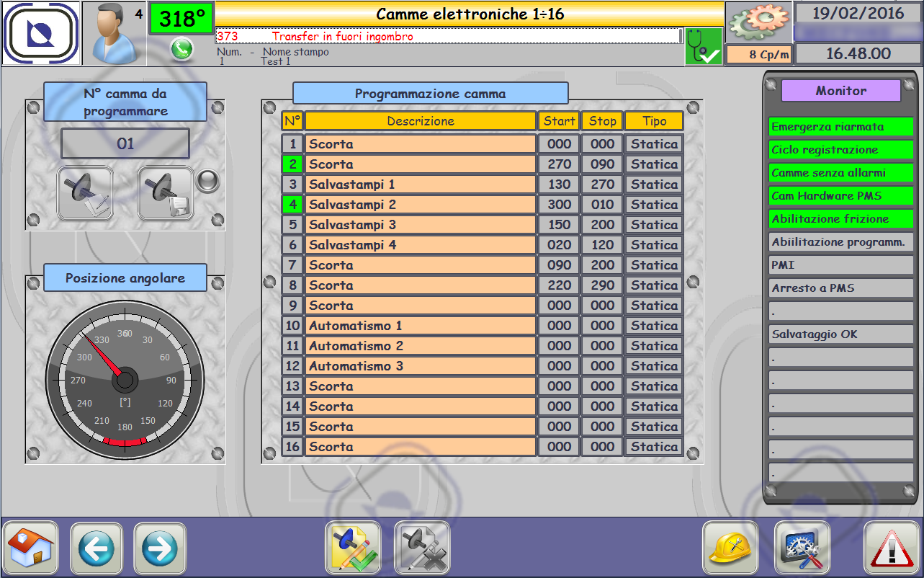This screenshot has height=578, width=924.
Task: Click the home house icon
Action: click(30, 548)
